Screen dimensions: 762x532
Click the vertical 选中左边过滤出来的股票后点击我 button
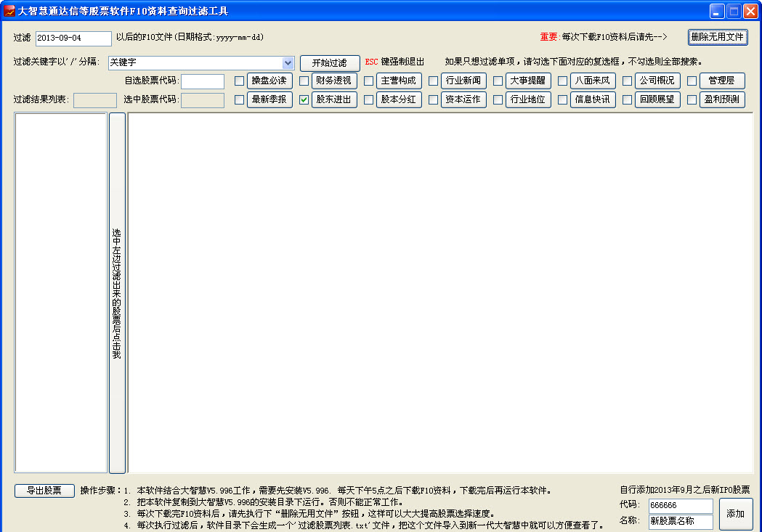[x=117, y=292]
